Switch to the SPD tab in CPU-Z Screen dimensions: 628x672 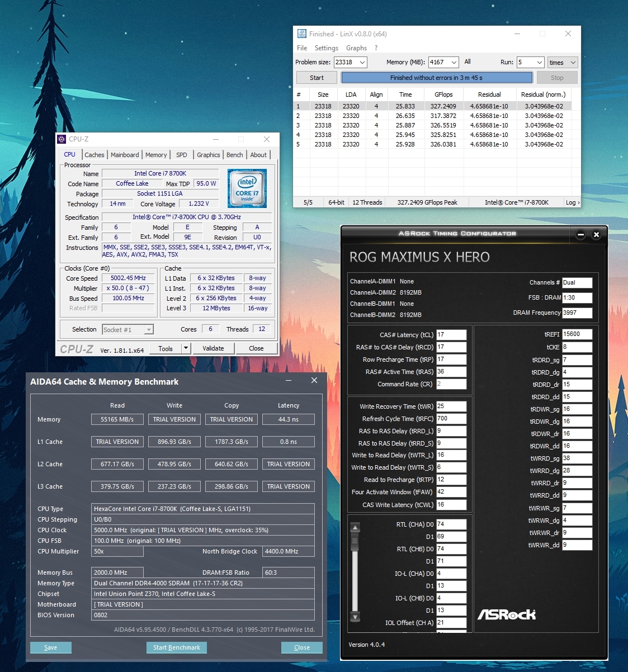pyautogui.click(x=182, y=155)
